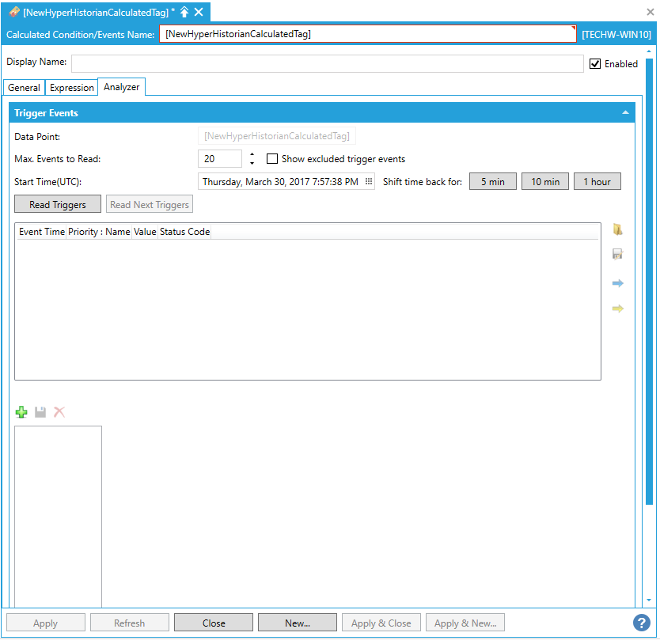
Task: Click the open folder icon beside trigger list
Action: pyautogui.click(x=618, y=229)
